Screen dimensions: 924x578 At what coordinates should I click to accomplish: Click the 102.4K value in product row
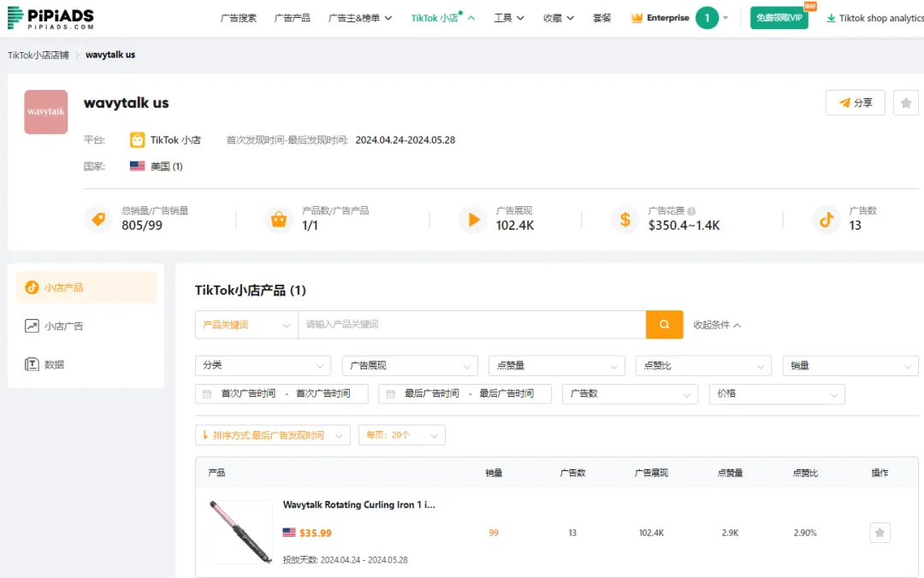pyautogui.click(x=651, y=533)
